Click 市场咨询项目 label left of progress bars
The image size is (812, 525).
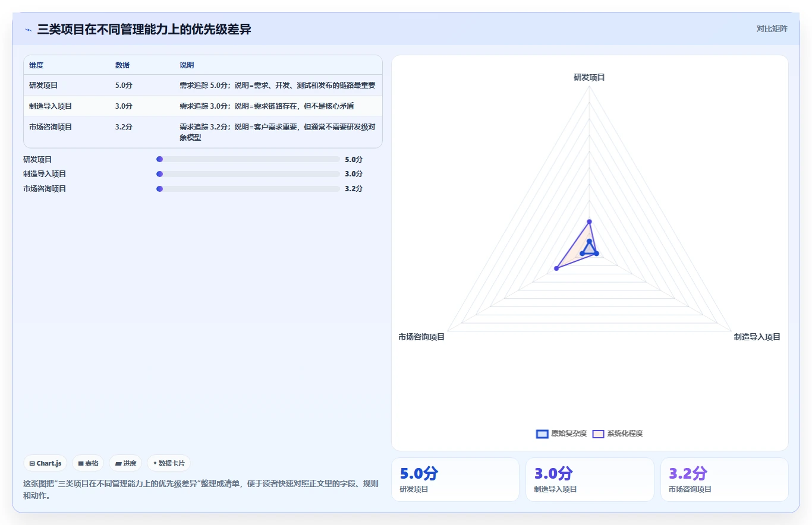tap(45, 188)
